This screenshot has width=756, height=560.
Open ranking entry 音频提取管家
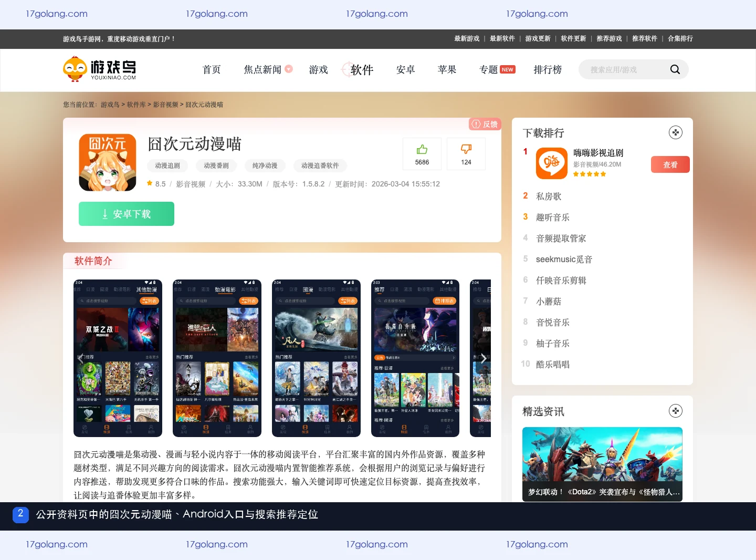(561, 238)
